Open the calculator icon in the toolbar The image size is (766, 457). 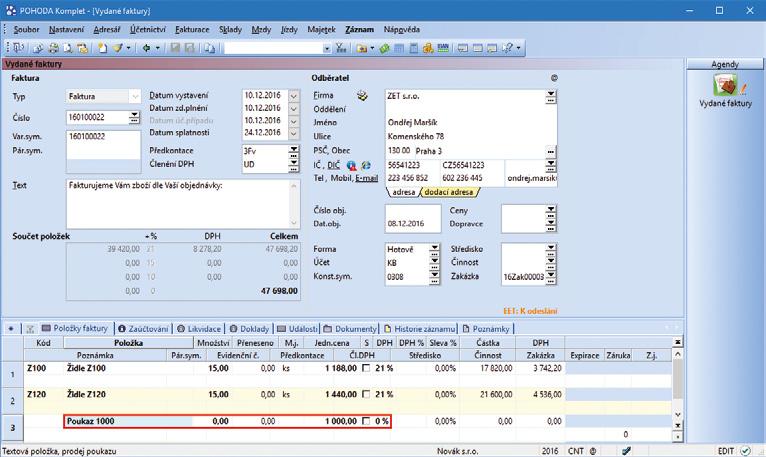pos(413,48)
